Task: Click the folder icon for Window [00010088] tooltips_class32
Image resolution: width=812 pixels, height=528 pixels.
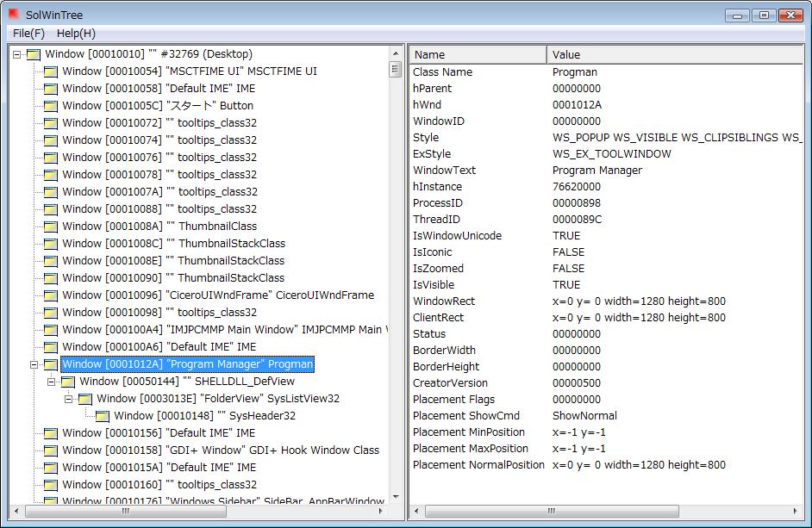Action: (x=51, y=209)
